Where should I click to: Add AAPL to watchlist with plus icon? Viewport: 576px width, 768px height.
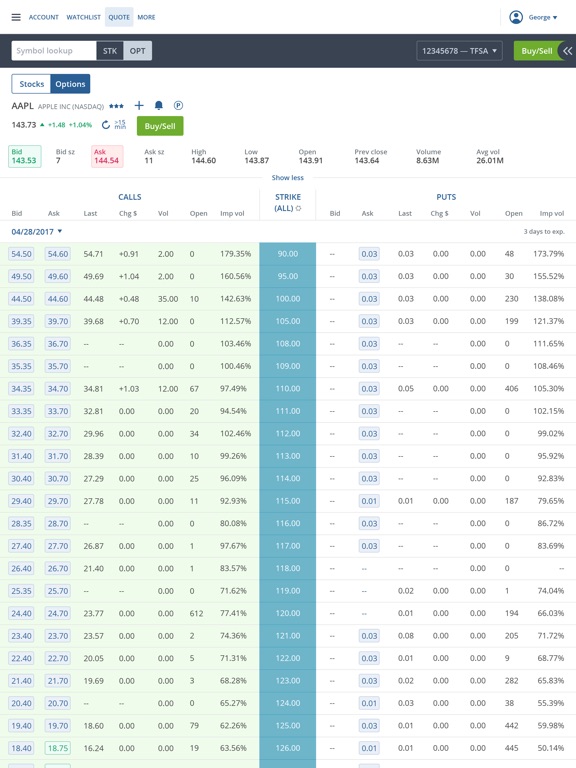[x=139, y=105]
